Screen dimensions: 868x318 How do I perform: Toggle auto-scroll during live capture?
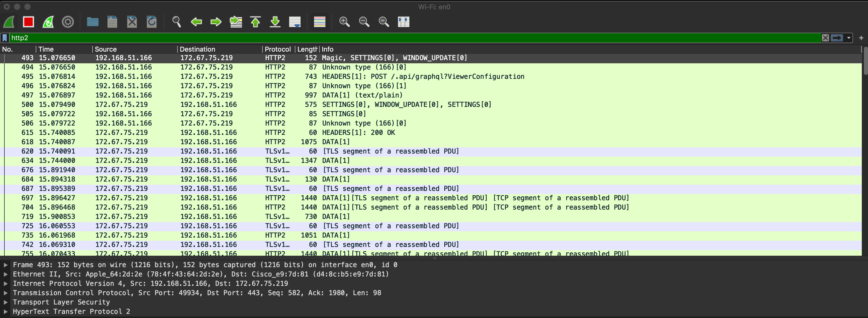click(295, 22)
